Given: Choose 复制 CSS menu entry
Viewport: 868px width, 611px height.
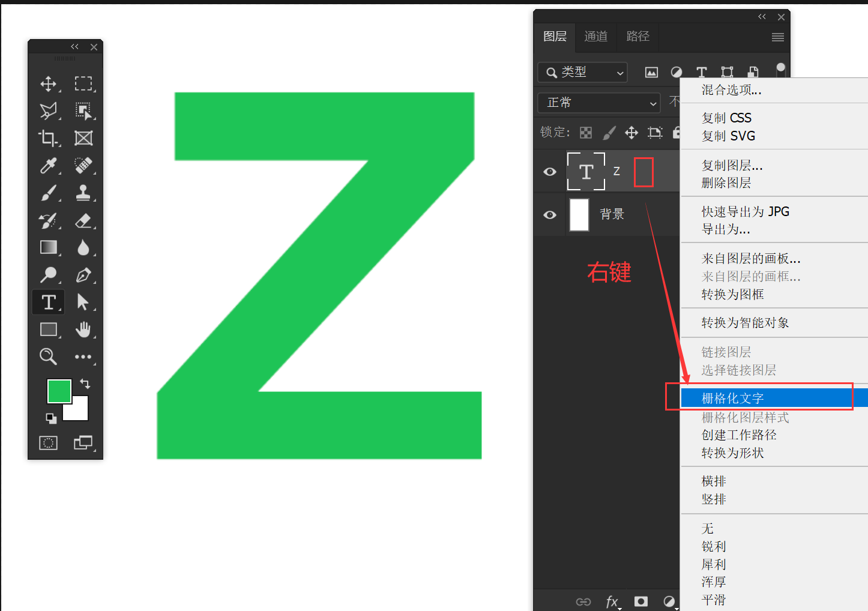Looking at the screenshot, I should click(x=774, y=118).
